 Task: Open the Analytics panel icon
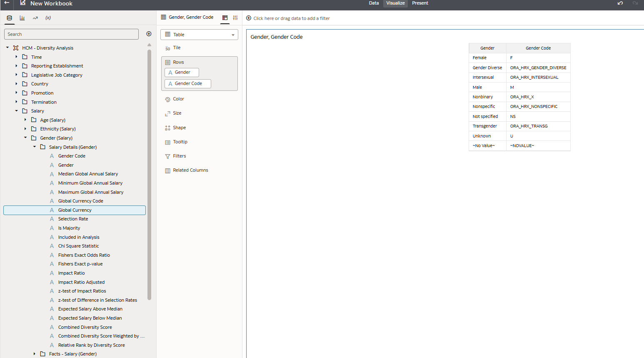pos(35,18)
